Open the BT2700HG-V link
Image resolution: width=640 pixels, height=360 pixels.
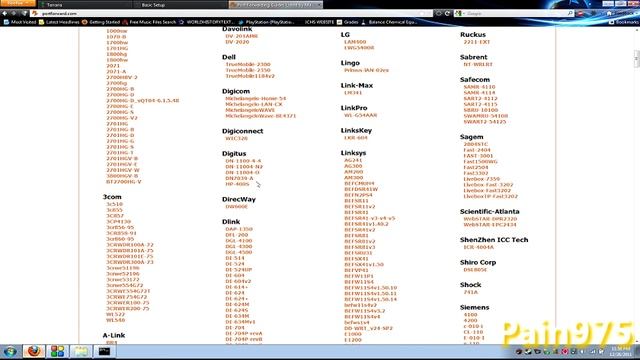[x=124, y=182]
